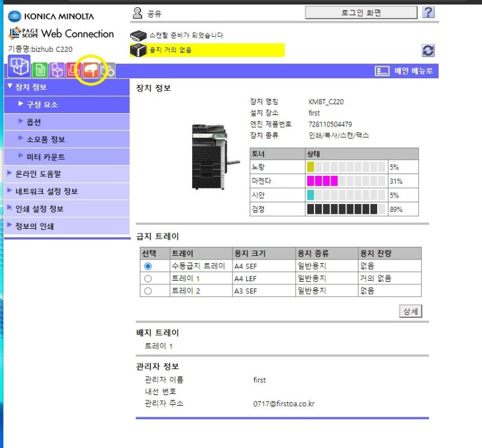Open help via the question mark icon
The height and width of the screenshot is (448, 482).
coord(428,12)
